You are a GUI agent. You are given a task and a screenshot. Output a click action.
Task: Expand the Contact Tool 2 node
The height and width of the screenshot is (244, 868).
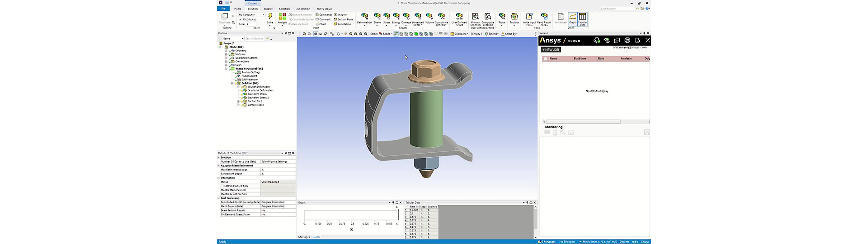coord(238,105)
